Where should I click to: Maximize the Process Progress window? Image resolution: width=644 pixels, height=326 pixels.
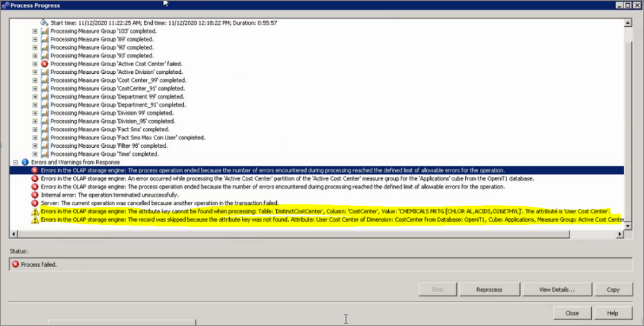[x=628, y=5]
